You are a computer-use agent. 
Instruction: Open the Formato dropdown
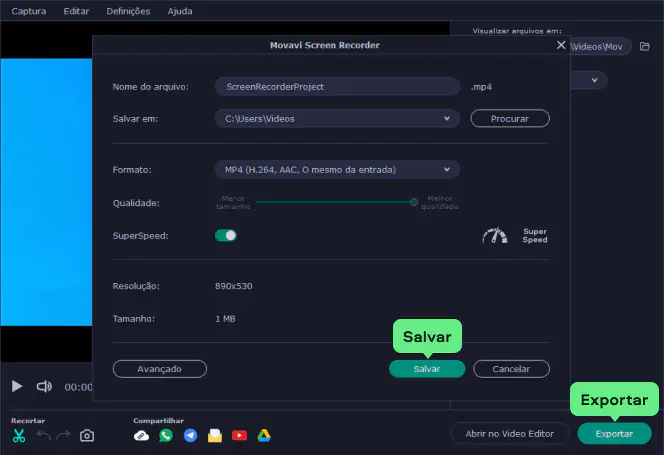coord(338,169)
